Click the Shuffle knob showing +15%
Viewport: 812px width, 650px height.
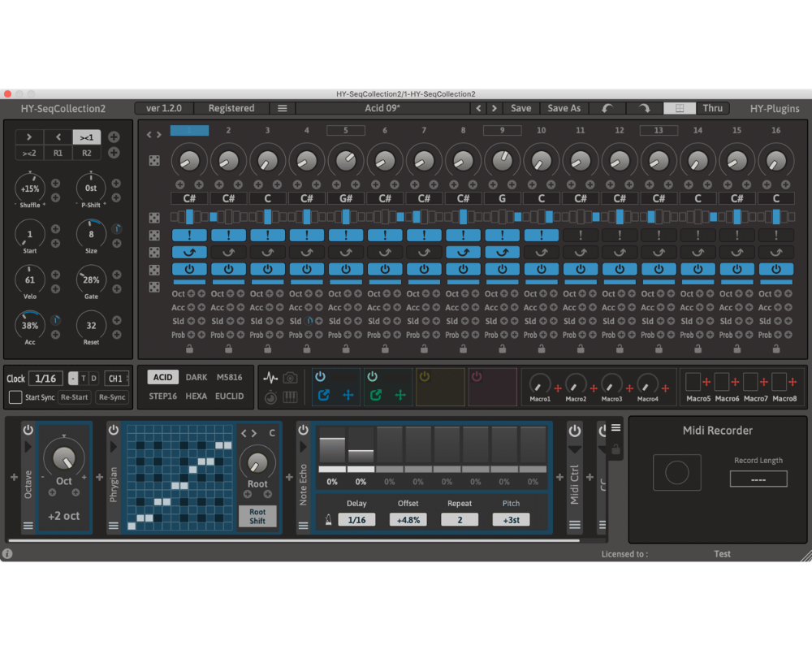click(x=30, y=188)
